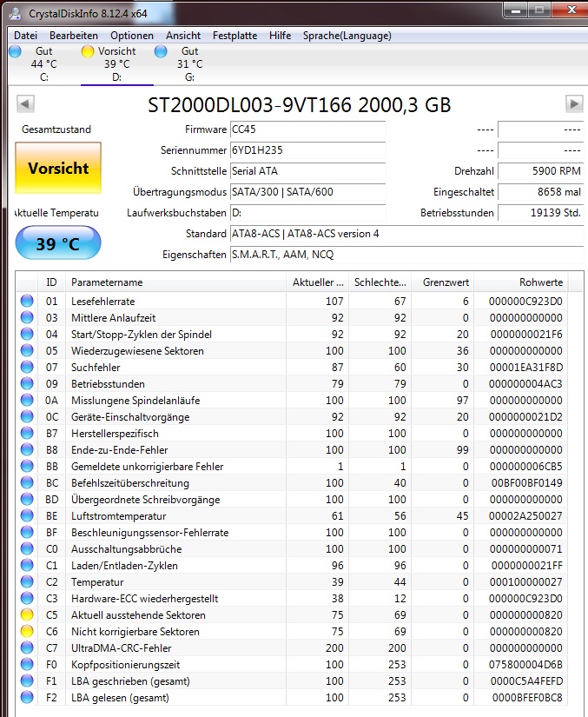Click status orb of LBA geschrieben (gesamt) row
The height and width of the screenshot is (717, 588).
27,680
